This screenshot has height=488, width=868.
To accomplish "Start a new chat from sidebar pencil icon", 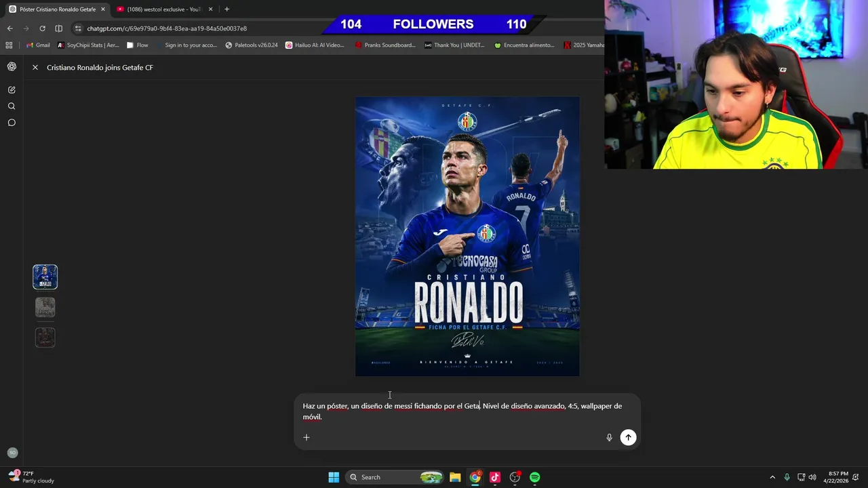I will tap(12, 89).
